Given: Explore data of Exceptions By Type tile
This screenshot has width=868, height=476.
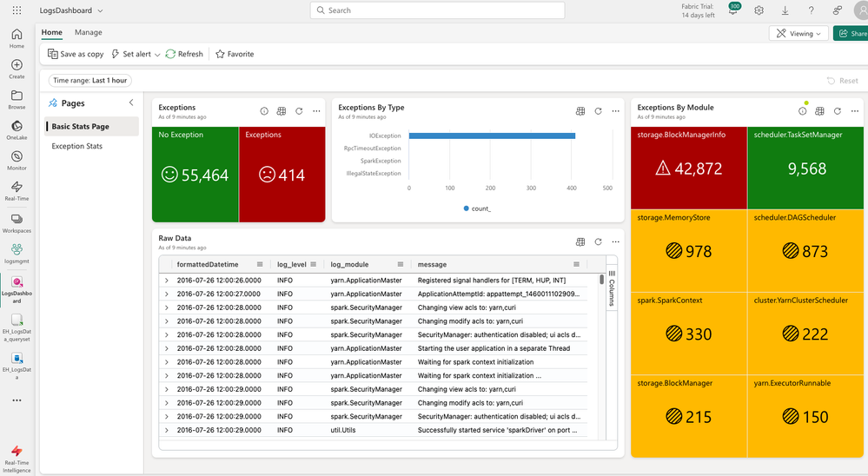Looking at the screenshot, I should [x=580, y=111].
